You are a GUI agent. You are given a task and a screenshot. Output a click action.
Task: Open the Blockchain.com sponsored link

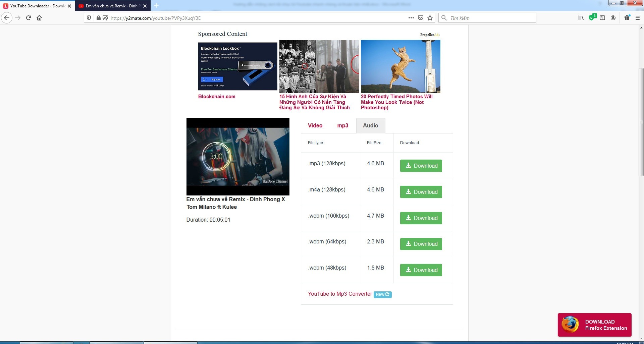pyautogui.click(x=217, y=97)
